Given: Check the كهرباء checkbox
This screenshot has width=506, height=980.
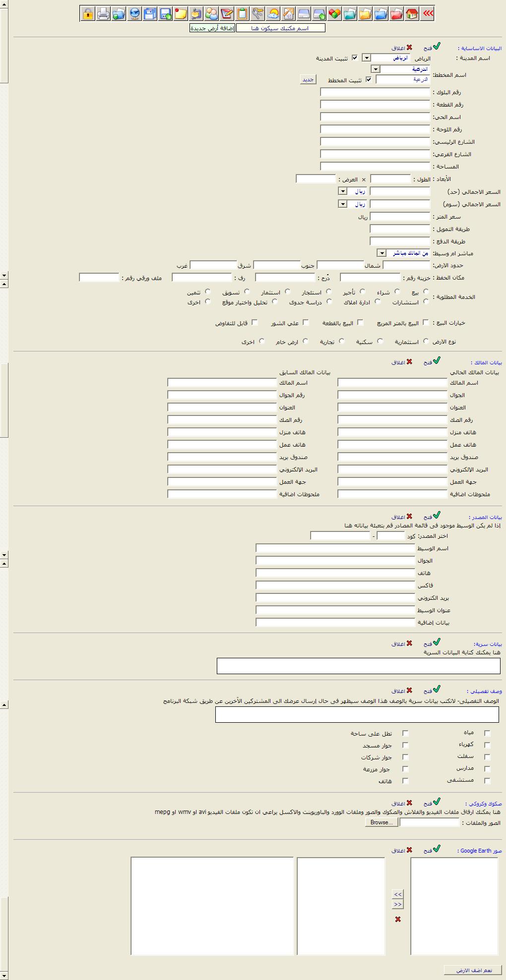Looking at the screenshot, I should (x=487, y=745).
